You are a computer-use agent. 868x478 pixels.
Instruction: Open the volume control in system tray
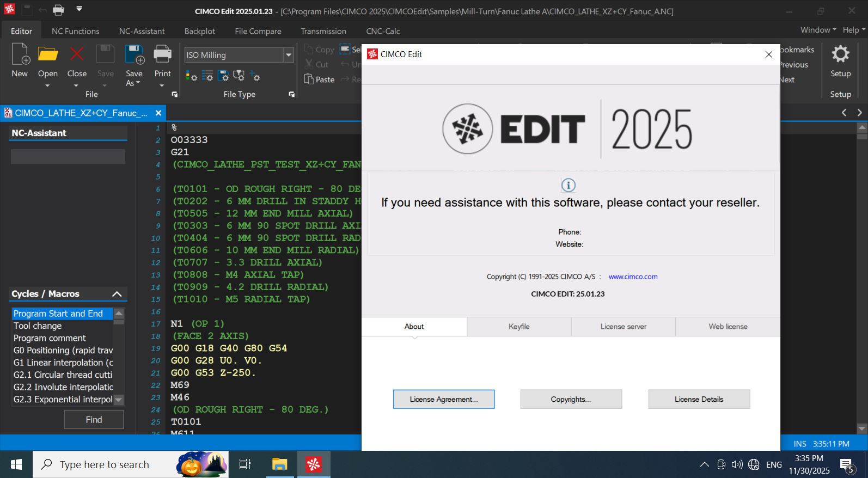(737, 464)
